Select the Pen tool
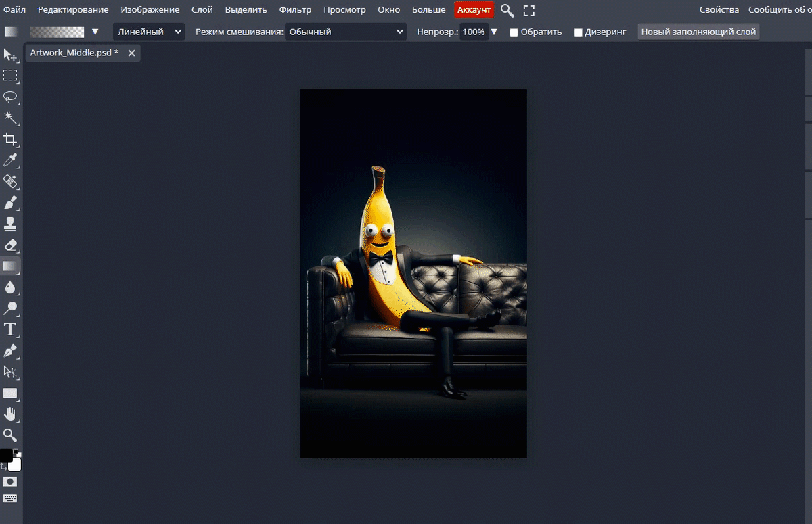 [10, 350]
